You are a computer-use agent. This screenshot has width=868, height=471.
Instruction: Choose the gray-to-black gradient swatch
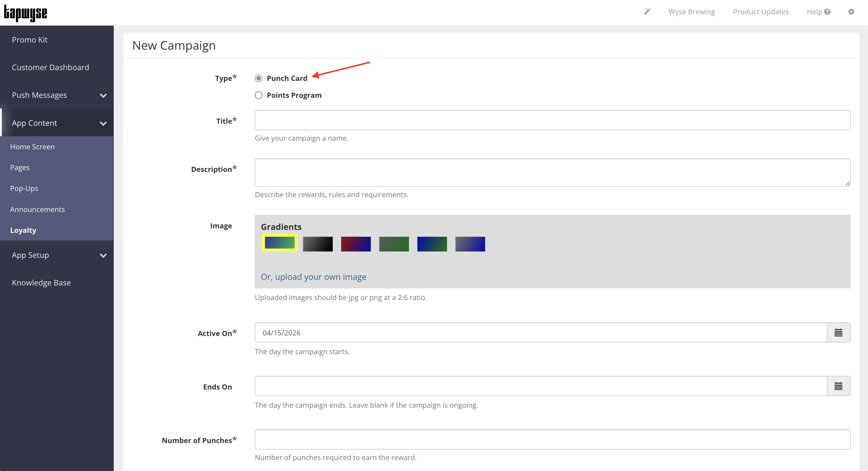pos(317,244)
